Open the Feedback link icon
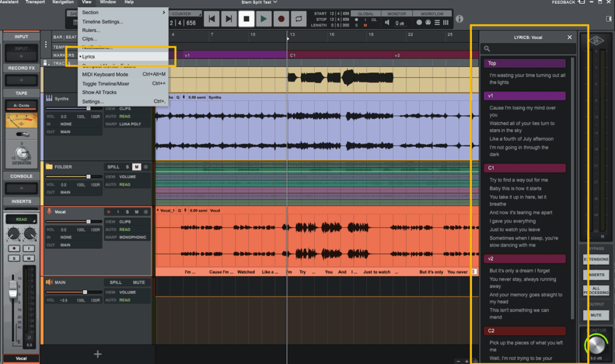615x364 pixels. tap(581, 2)
